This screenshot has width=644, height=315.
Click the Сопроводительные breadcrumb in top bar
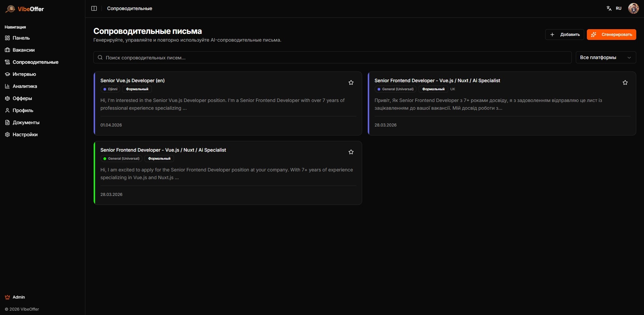pyautogui.click(x=130, y=8)
